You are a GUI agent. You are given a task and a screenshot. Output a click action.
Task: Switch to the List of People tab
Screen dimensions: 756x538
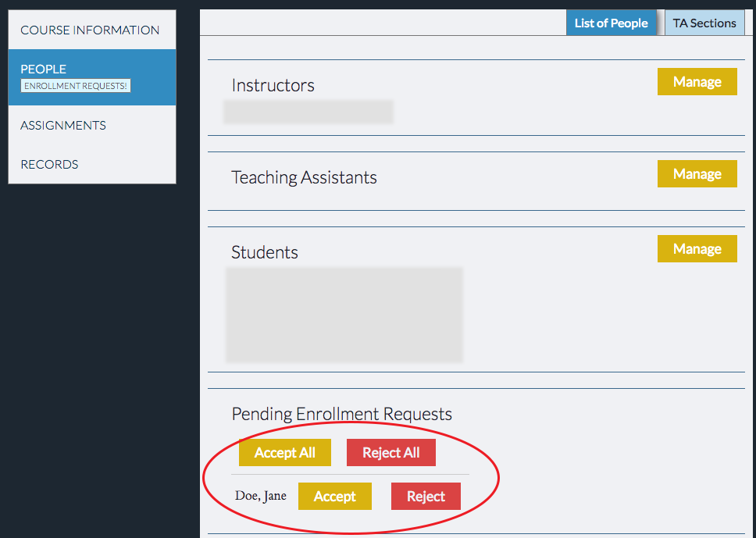[611, 23]
